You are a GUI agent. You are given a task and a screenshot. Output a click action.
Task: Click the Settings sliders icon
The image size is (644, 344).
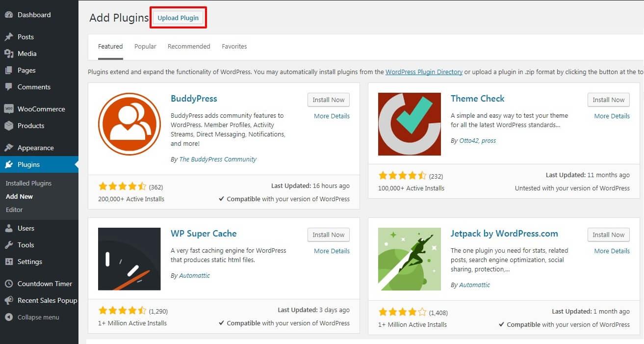point(9,262)
